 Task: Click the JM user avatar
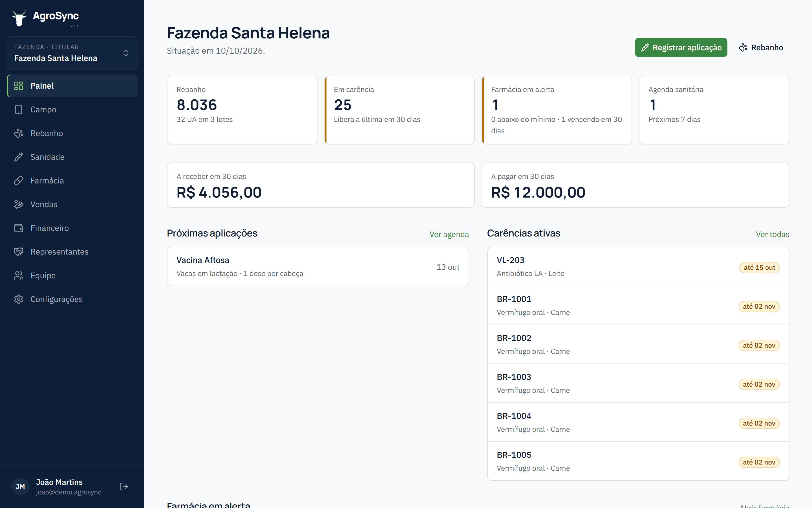20,487
